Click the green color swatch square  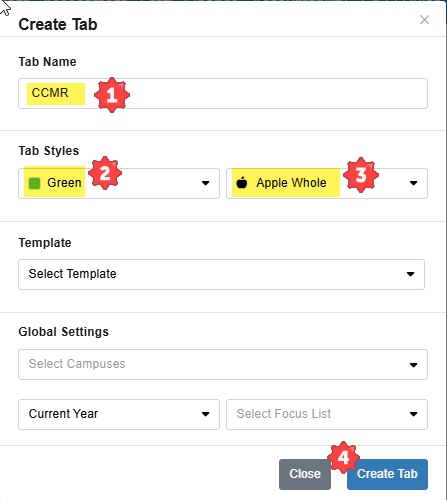34,183
